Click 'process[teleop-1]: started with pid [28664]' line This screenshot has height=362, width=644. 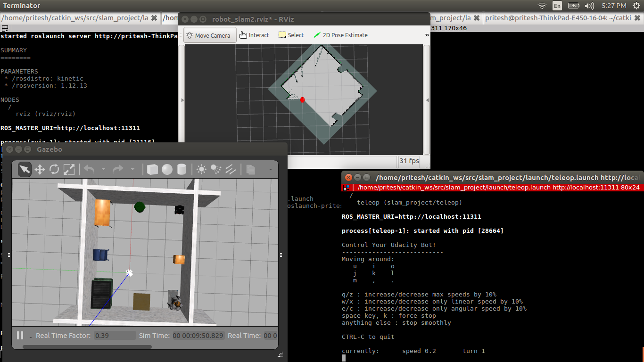pos(423,231)
